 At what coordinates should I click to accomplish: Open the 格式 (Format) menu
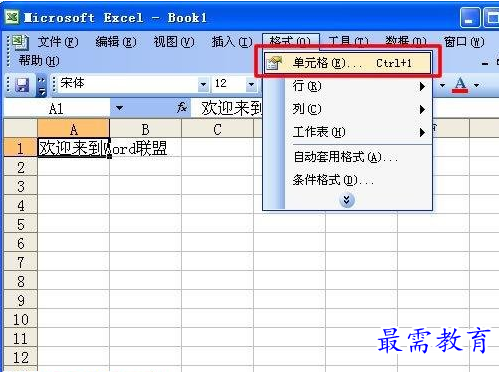point(290,41)
